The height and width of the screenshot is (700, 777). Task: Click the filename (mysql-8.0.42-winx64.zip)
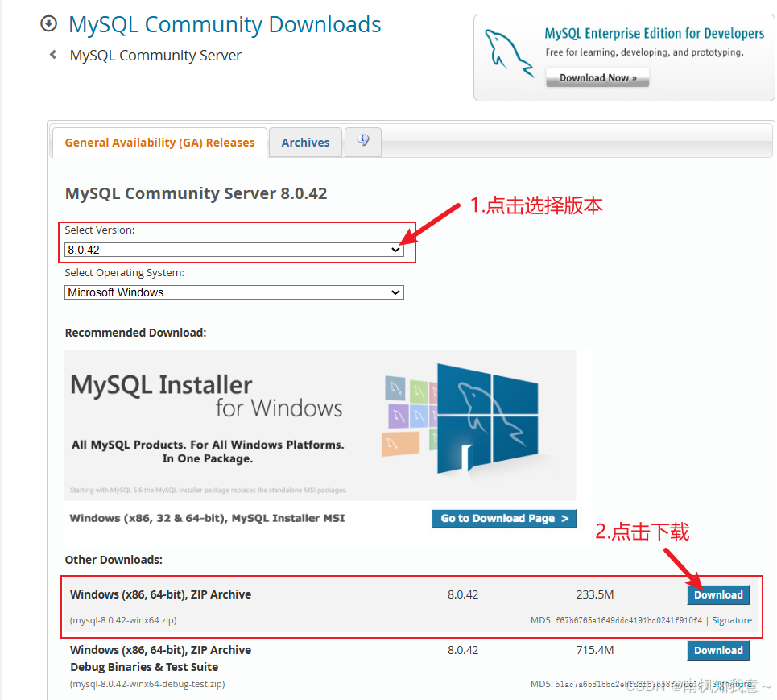123,620
